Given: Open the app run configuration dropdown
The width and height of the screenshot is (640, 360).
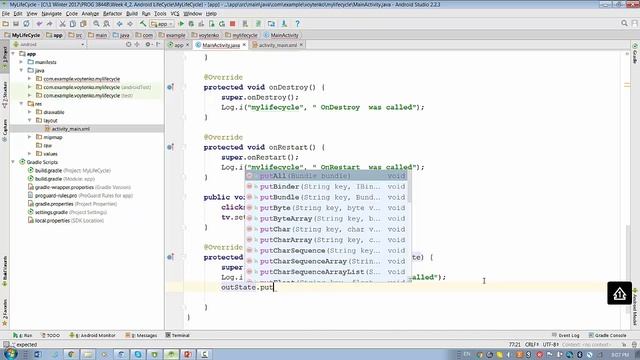Looking at the screenshot, I should tap(162, 24).
